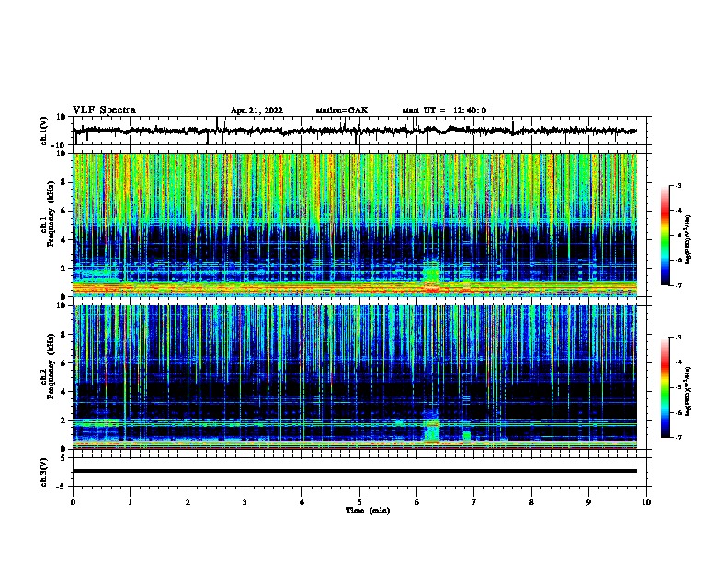
Task: Click the "-5" tick on ch.3(V) axis
Action: coord(63,487)
